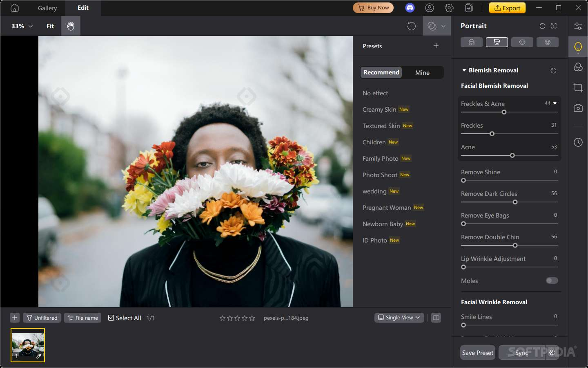Screen dimensions: 588x368
Task: Click the face detection icon in Portrait panel
Action: pos(554,26)
